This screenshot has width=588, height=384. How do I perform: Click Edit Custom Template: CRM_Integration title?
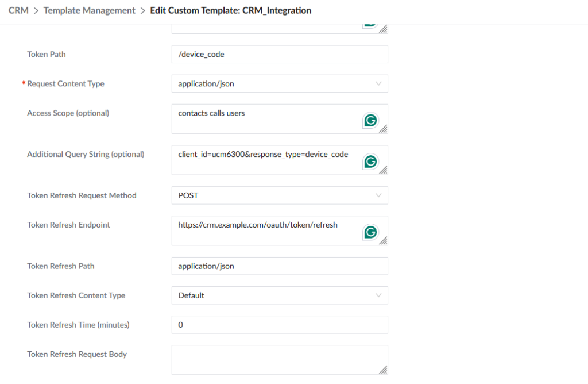tap(231, 10)
